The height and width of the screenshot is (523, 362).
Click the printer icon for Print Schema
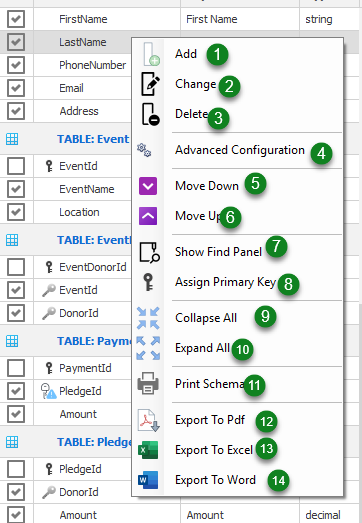coord(148,384)
